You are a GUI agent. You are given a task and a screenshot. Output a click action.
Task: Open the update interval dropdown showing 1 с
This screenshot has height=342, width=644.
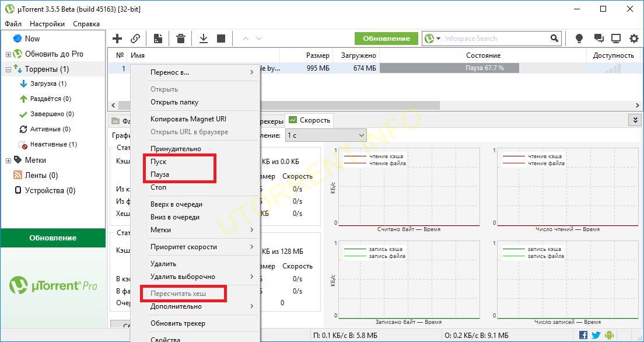pyautogui.click(x=325, y=135)
